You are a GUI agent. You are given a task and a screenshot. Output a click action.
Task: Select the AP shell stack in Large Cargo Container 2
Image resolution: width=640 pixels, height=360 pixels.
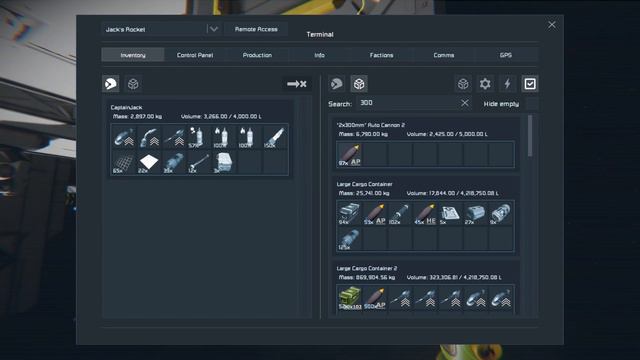[x=375, y=298]
